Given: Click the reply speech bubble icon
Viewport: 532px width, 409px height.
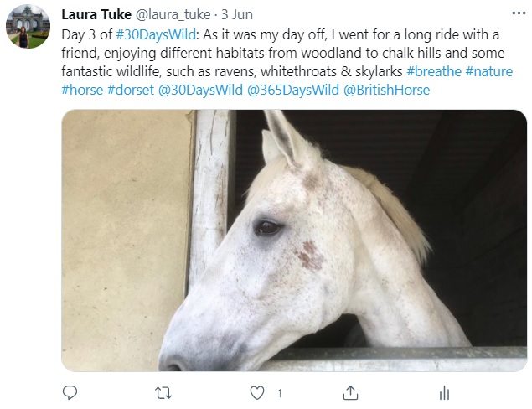Looking at the screenshot, I should point(70,391).
